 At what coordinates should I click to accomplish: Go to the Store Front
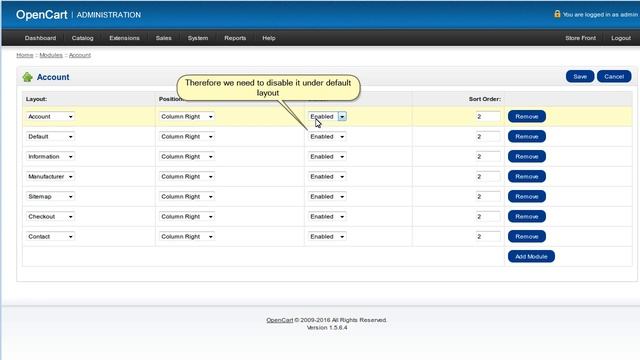point(580,38)
